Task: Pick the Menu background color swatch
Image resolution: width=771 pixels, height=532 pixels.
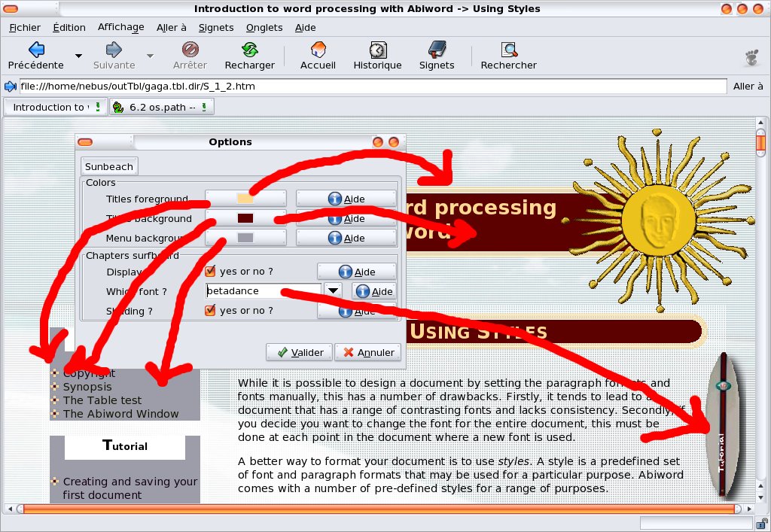Action: [x=245, y=238]
